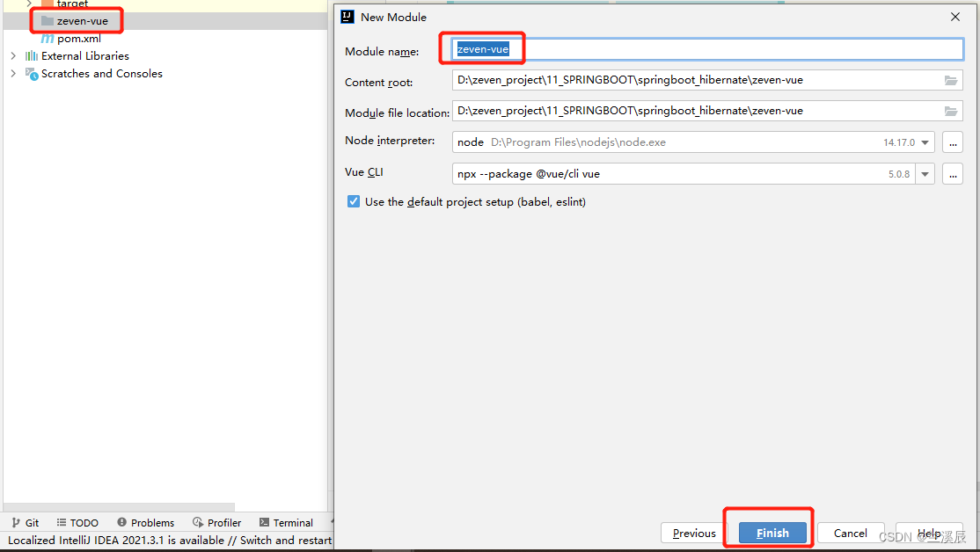The image size is (980, 552).
Task: Click the zeven-vue folder icon
Action: pos(48,20)
